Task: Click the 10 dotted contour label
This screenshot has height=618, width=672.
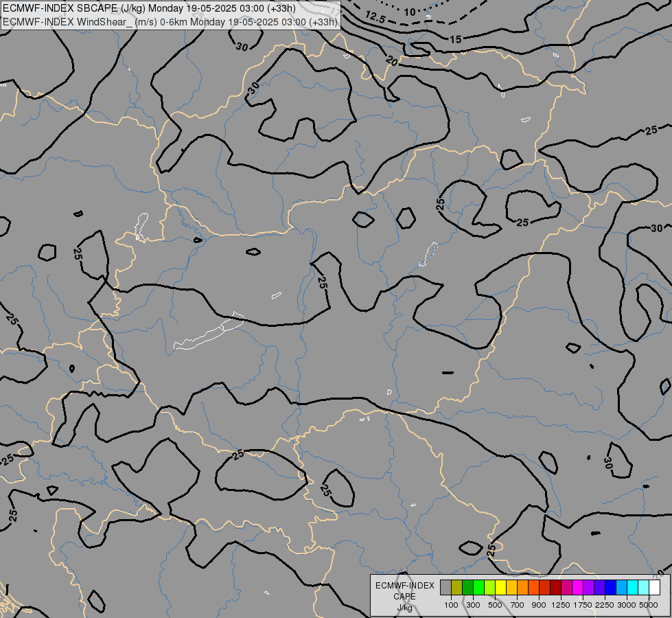Action: pos(410,12)
